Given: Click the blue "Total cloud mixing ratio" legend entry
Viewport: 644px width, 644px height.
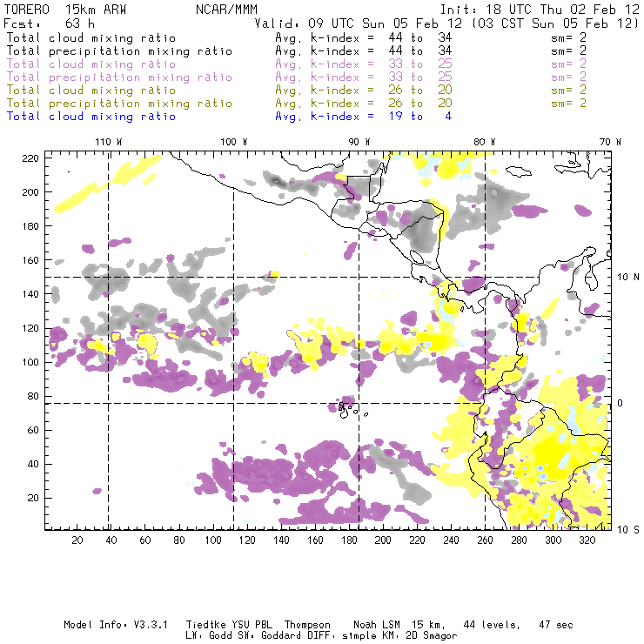Looking at the screenshot, I should 91,117.
